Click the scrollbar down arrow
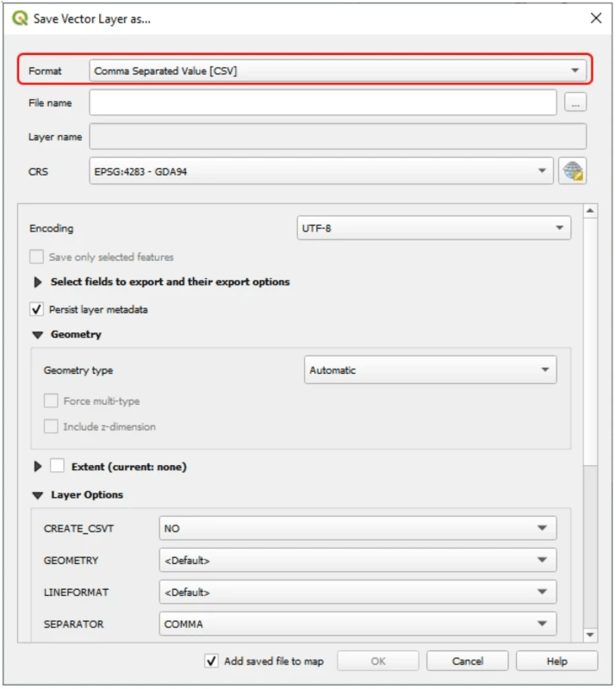616x689 pixels. [x=590, y=635]
